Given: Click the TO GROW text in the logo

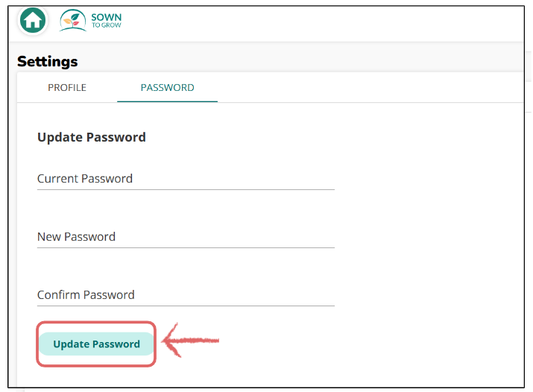Looking at the screenshot, I should click(107, 25).
